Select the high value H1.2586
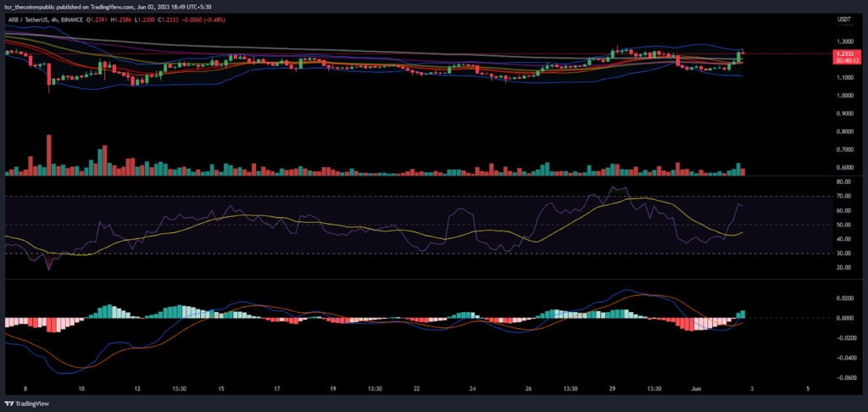The image size is (868, 412). 122,19
